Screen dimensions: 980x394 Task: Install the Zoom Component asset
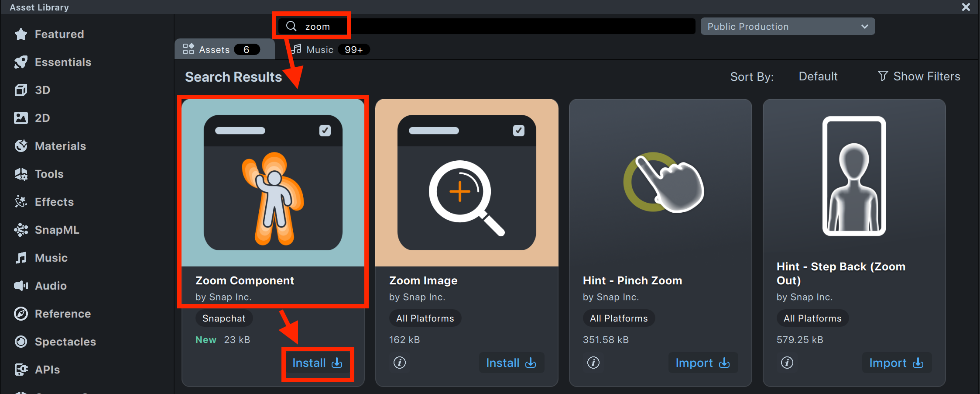[317, 363]
